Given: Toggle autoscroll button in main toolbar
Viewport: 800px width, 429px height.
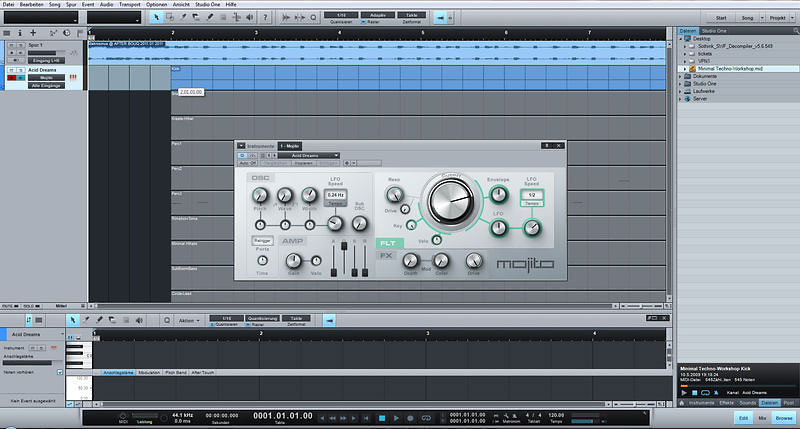Looking at the screenshot, I should (440, 17).
